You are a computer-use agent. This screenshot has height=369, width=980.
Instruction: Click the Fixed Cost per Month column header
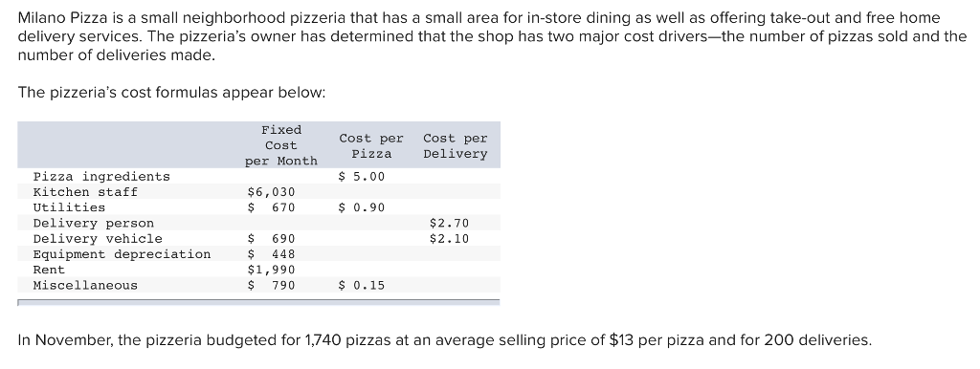tap(281, 145)
